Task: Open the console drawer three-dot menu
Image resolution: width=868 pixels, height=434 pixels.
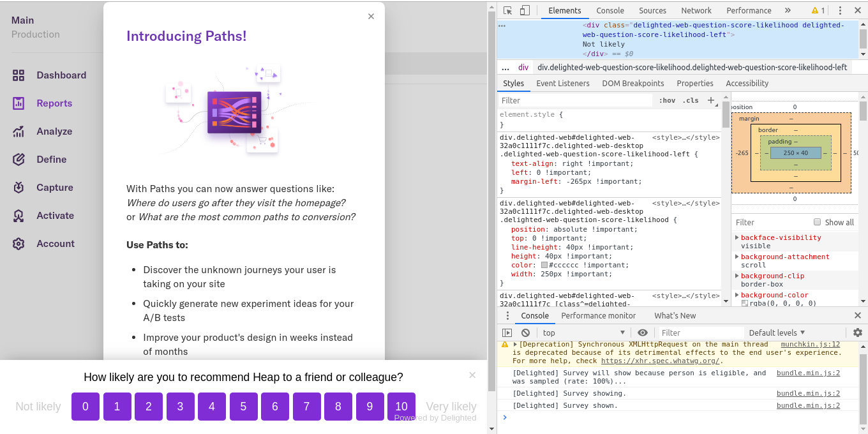Action: click(507, 316)
